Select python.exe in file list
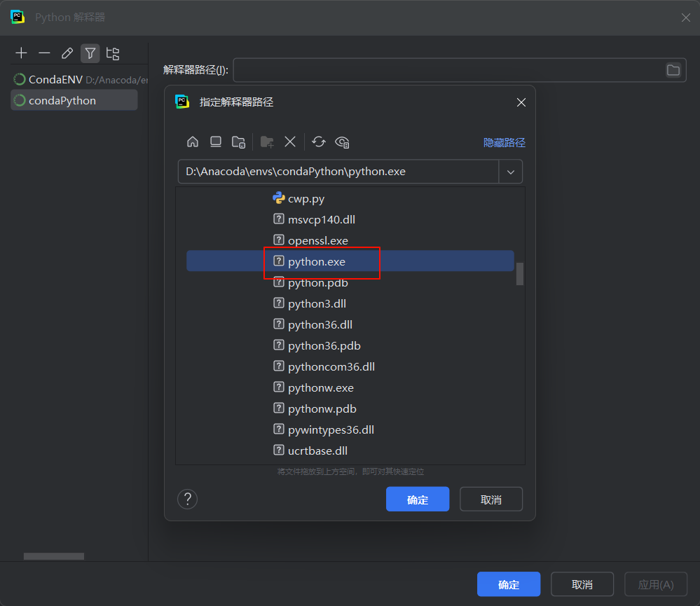 (x=350, y=261)
